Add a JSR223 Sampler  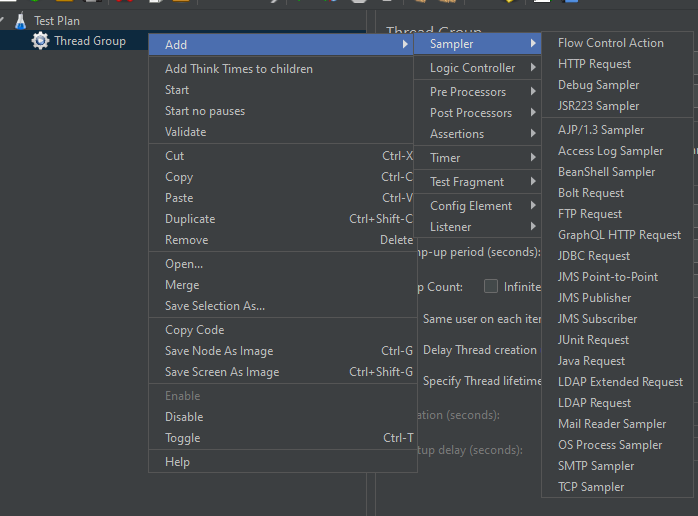pyautogui.click(x=617, y=106)
